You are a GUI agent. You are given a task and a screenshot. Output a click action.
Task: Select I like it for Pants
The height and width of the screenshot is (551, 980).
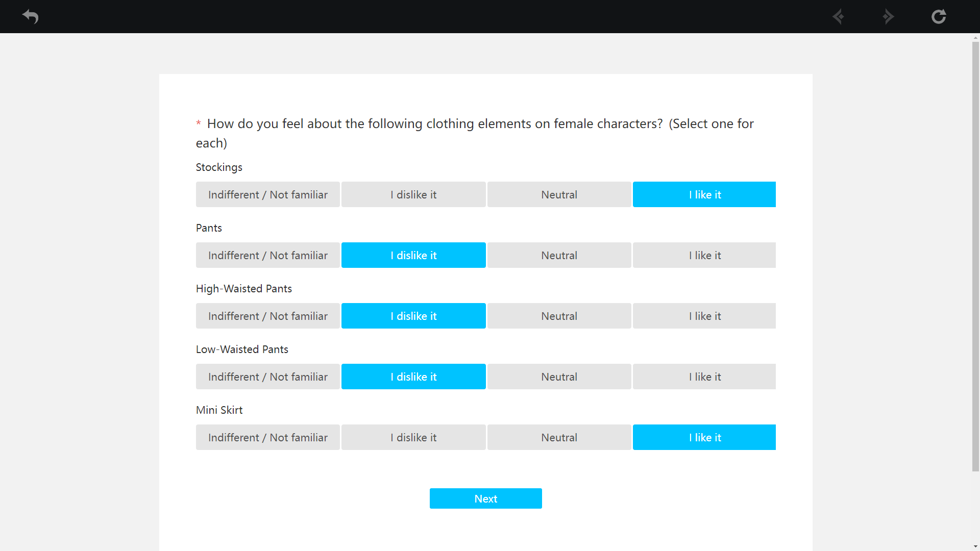pos(704,255)
